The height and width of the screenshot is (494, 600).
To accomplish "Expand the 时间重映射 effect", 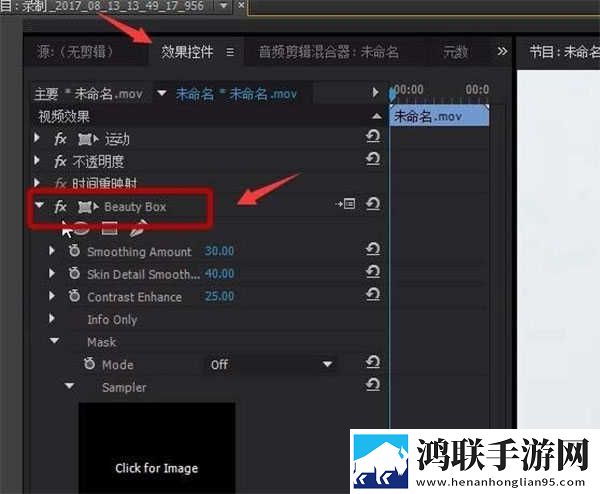I will [37, 182].
